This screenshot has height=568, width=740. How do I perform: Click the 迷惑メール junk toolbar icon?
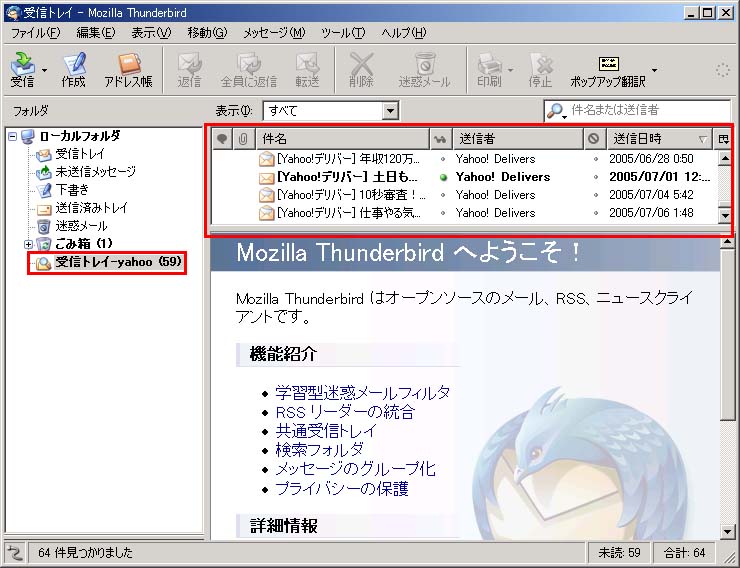coord(424,69)
